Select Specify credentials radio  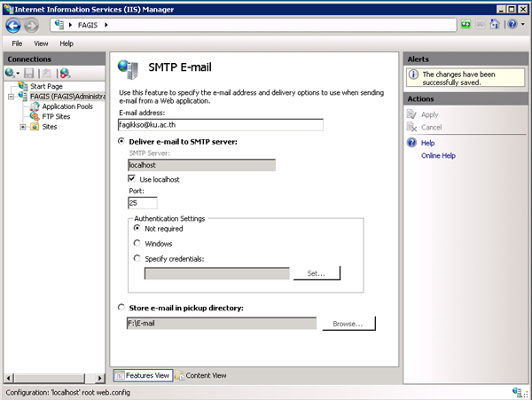tap(137, 258)
